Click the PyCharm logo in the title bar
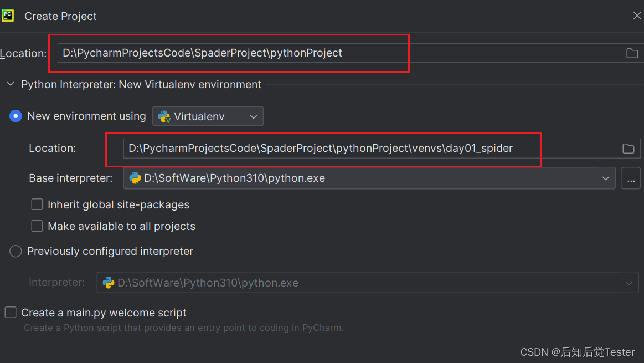 (x=8, y=16)
